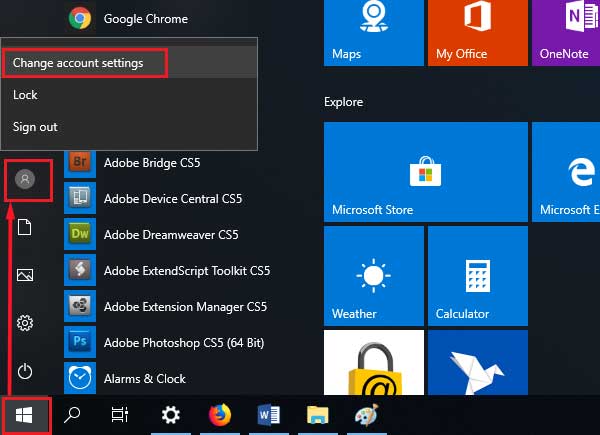Click the user account avatar icon
The width and height of the screenshot is (600, 435).
(25, 179)
